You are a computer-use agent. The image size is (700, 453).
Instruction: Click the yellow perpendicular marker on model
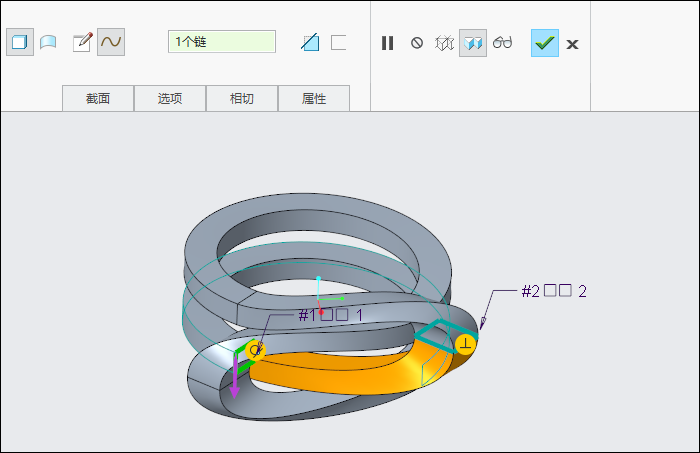pos(466,345)
